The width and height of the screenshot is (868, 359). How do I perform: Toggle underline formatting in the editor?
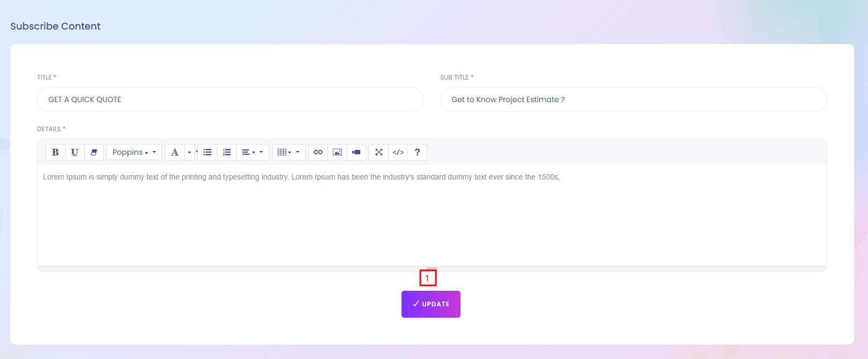pyautogui.click(x=75, y=153)
